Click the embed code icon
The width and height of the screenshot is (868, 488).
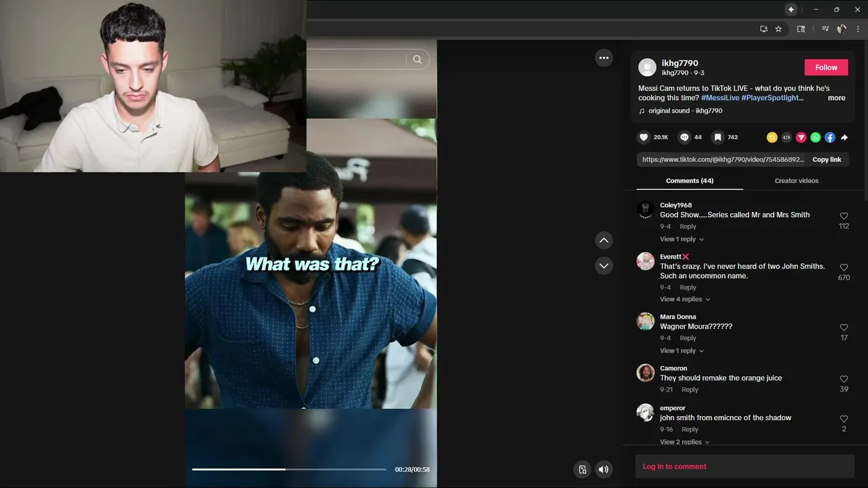[x=786, y=137]
